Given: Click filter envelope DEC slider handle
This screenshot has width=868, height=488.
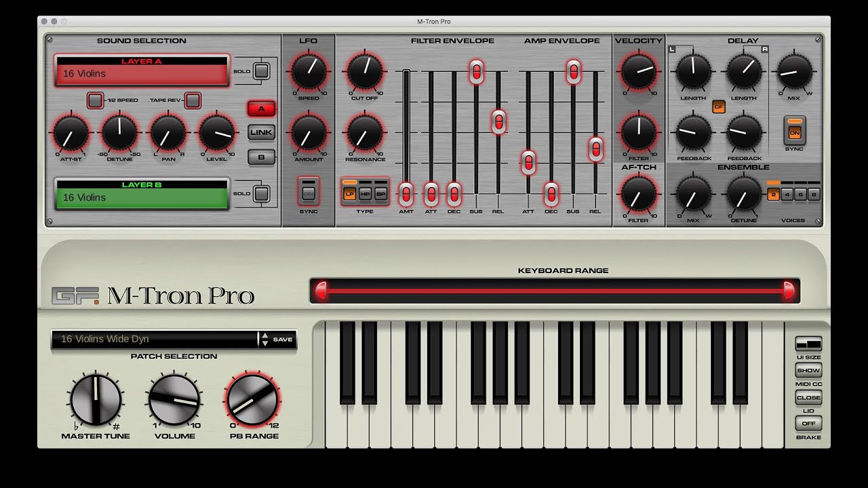Looking at the screenshot, I should [454, 195].
